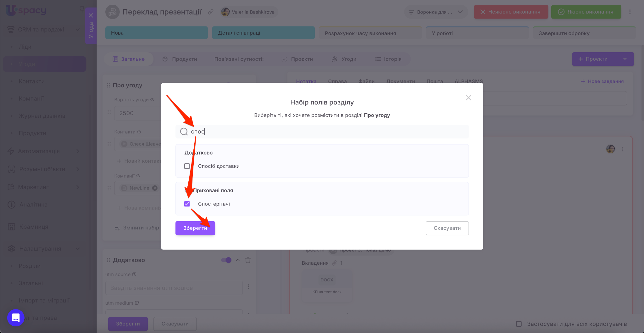Click the field search input
The width and height of the screenshot is (644, 333).
[327, 132]
